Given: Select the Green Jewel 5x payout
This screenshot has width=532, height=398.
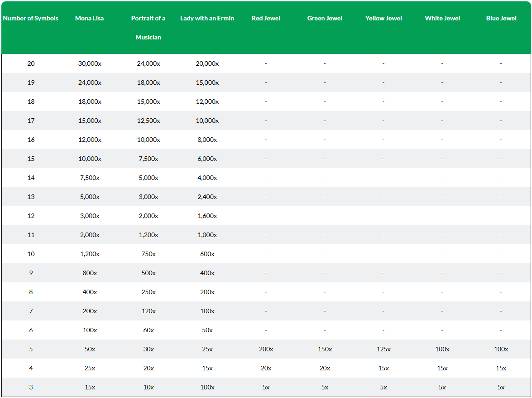Looking at the screenshot, I should tap(325, 387).
